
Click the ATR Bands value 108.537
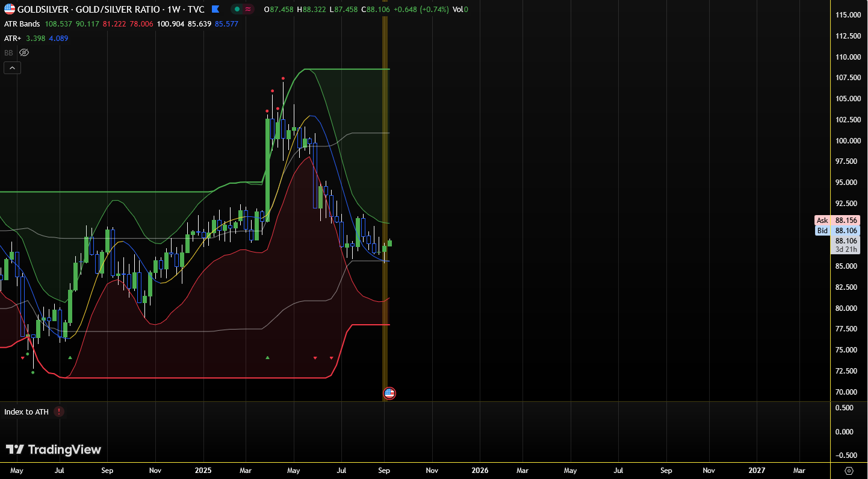coord(58,24)
